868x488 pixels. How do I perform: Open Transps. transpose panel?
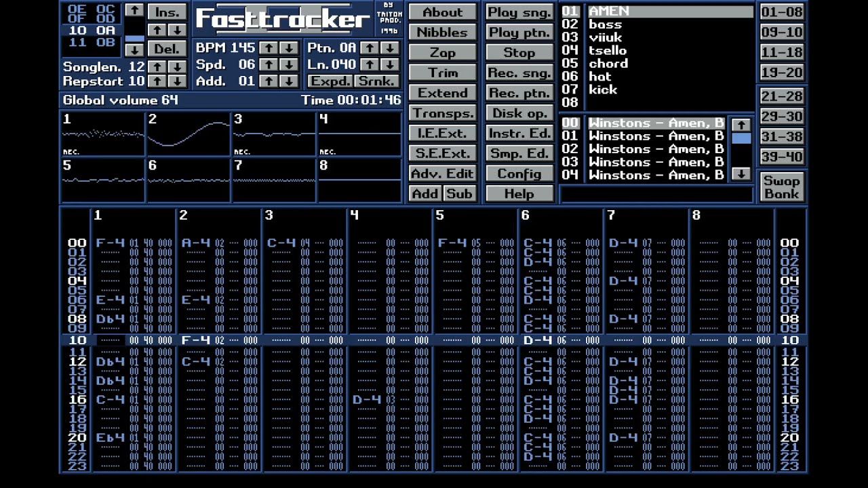(442, 113)
